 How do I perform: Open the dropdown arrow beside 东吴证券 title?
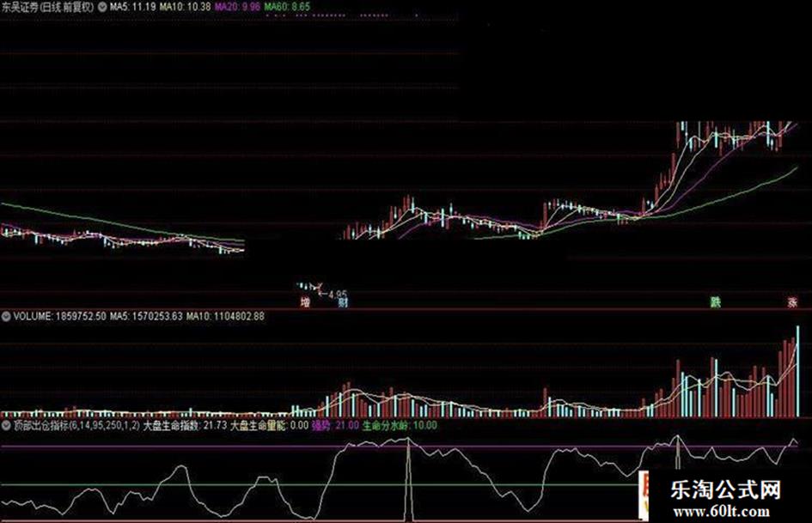(x=102, y=7)
